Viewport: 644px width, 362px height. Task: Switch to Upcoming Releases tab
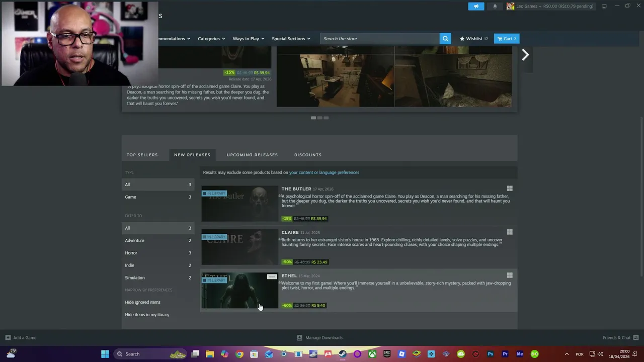pos(252,155)
